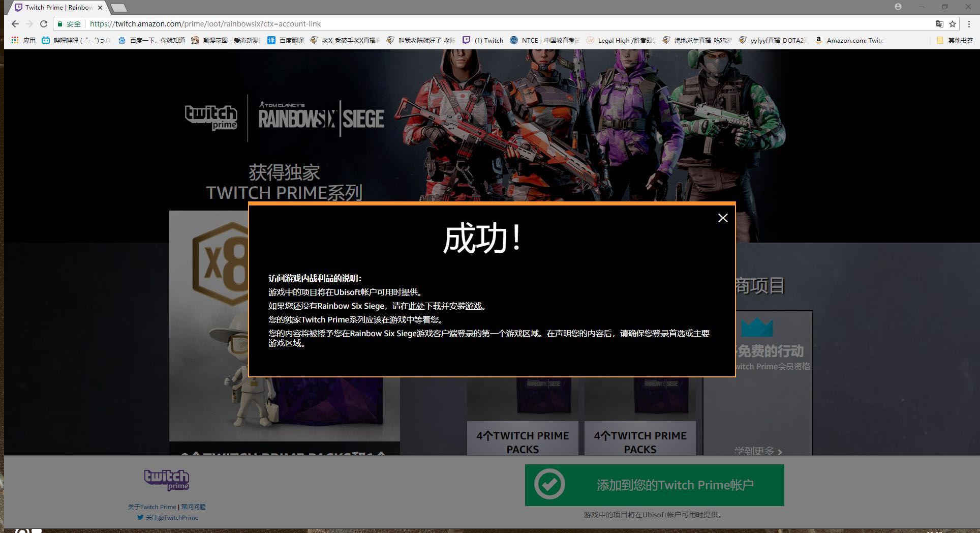Open a new browser tab

coord(118,8)
